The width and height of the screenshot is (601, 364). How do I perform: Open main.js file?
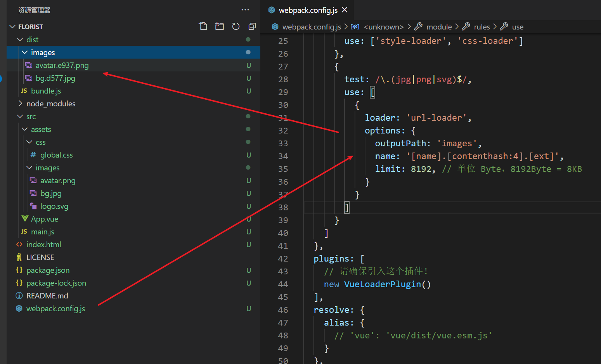[43, 232]
